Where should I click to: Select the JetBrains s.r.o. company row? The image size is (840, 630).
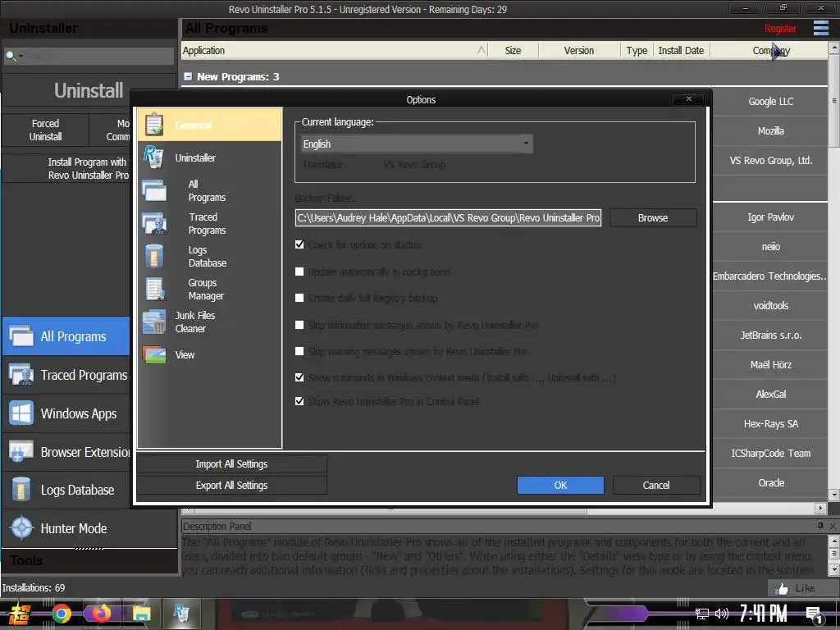(x=771, y=336)
